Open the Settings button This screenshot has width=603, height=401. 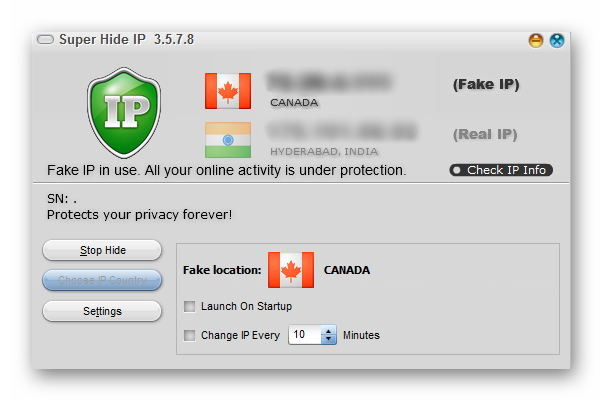102,311
